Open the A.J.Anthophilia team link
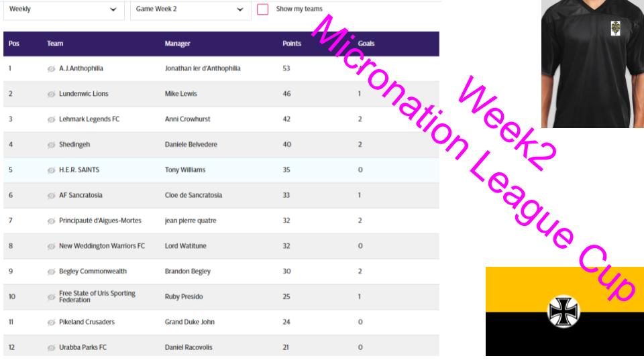The height and width of the screenshot is (362, 644). (x=81, y=68)
